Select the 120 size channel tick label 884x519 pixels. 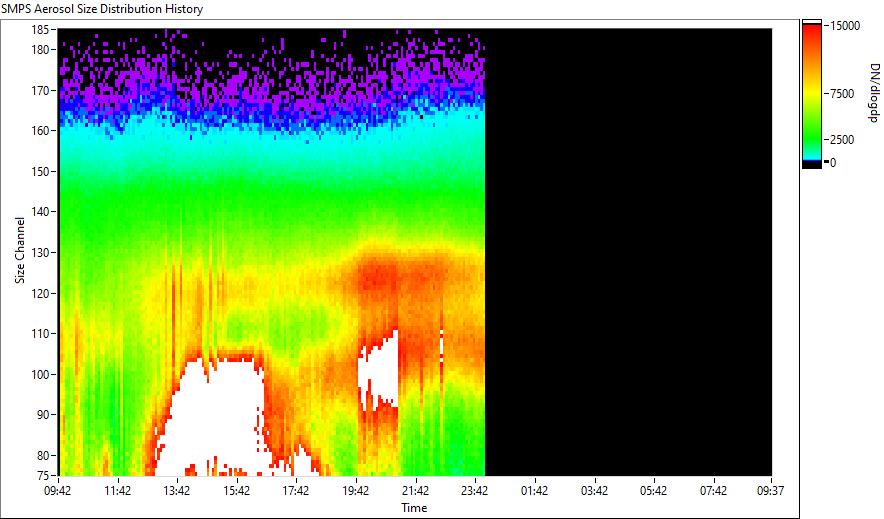(x=40, y=293)
